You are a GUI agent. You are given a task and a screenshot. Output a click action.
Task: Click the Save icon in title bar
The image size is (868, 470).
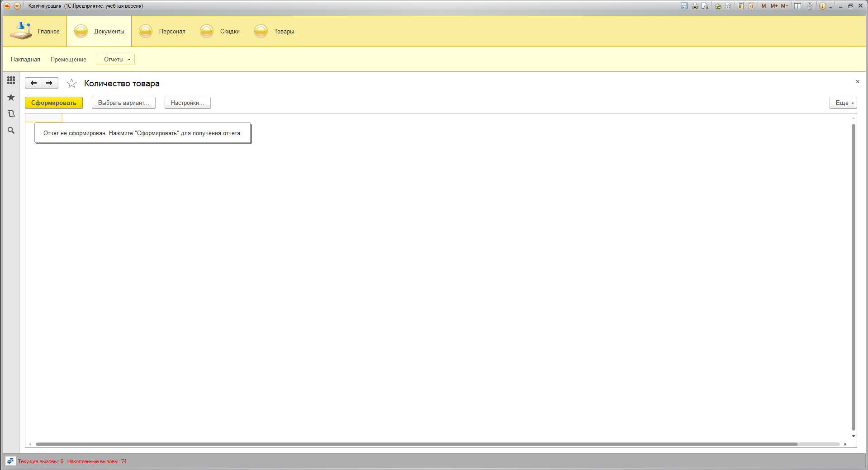[x=684, y=6]
